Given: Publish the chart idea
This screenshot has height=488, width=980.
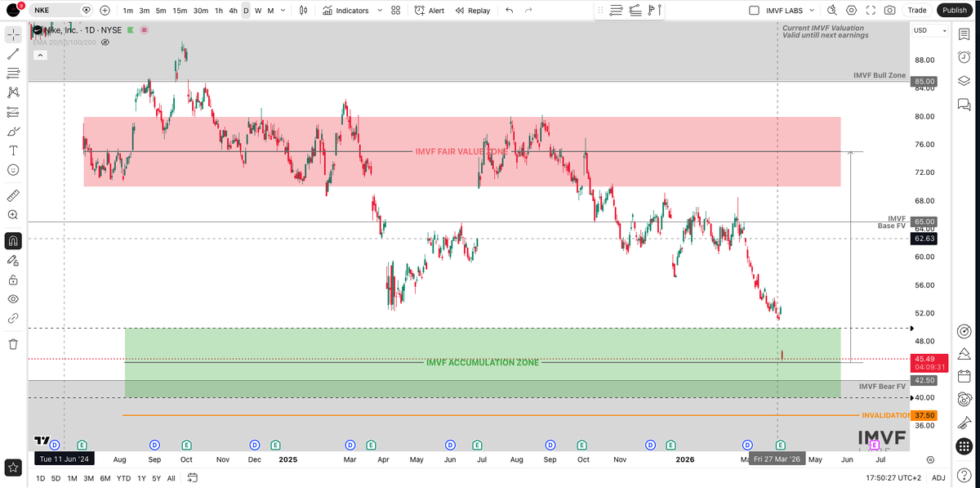Looking at the screenshot, I should pos(954,11).
